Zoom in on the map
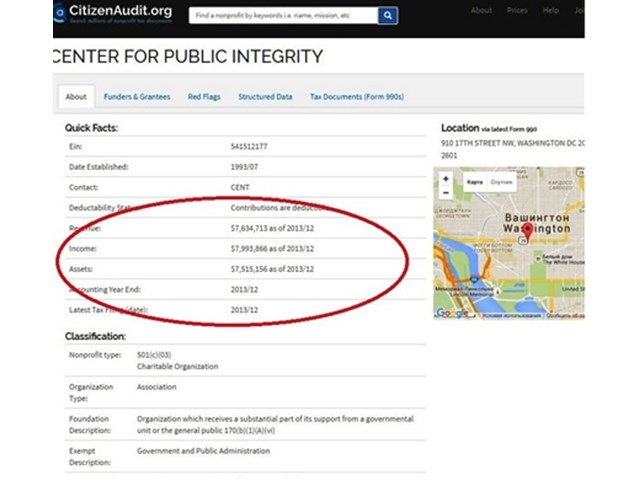This screenshot has width=640, height=480. pos(446,179)
